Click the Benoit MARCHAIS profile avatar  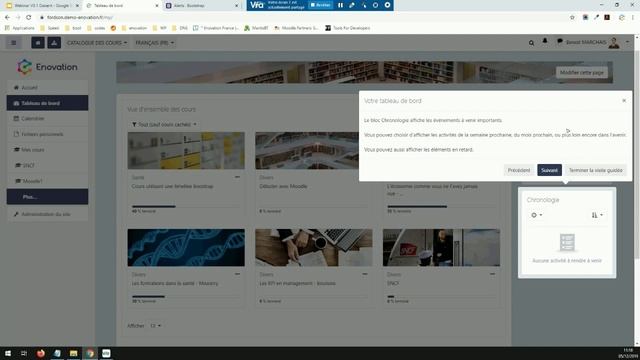(x=614, y=42)
